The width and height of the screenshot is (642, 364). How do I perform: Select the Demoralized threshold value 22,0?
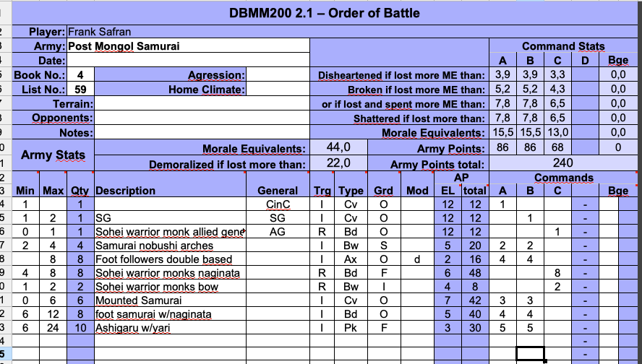tap(338, 163)
